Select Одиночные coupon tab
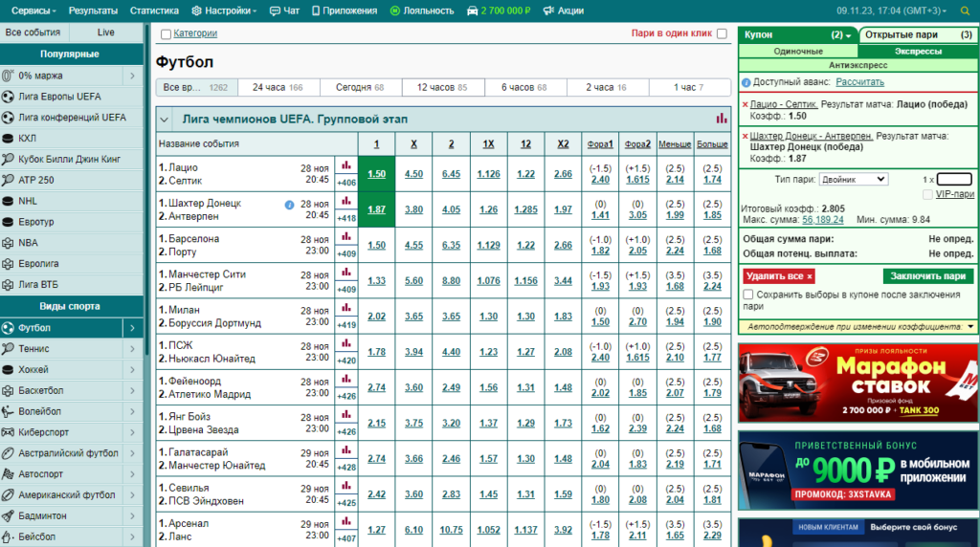This screenshot has width=980, height=547. (x=798, y=52)
